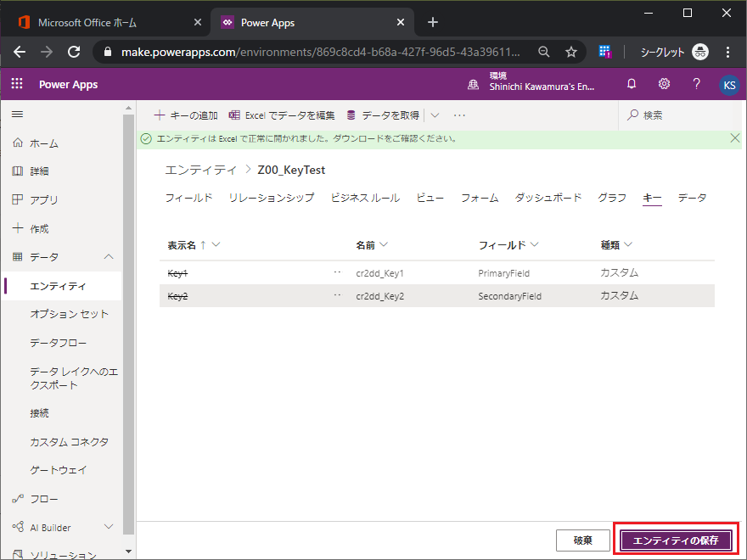Click the 破棄 discard button
The width and height of the screenshot is (747, 560).
pos(582,540)
